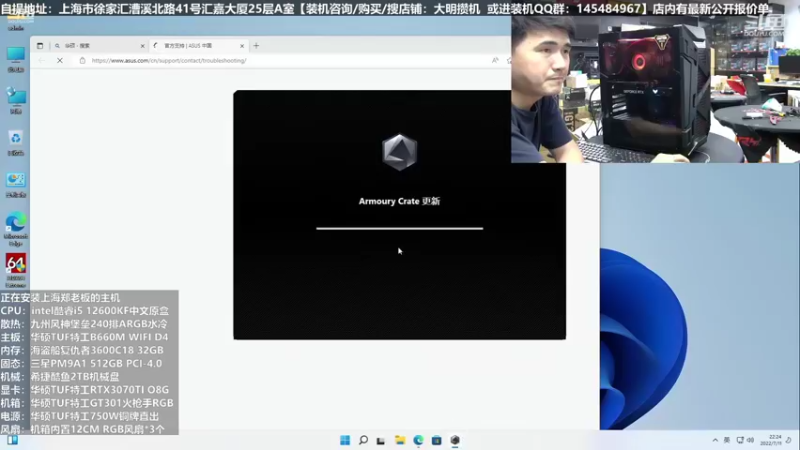
Task: Open Widgets button on taskbar
Action: tap(13, 440)
